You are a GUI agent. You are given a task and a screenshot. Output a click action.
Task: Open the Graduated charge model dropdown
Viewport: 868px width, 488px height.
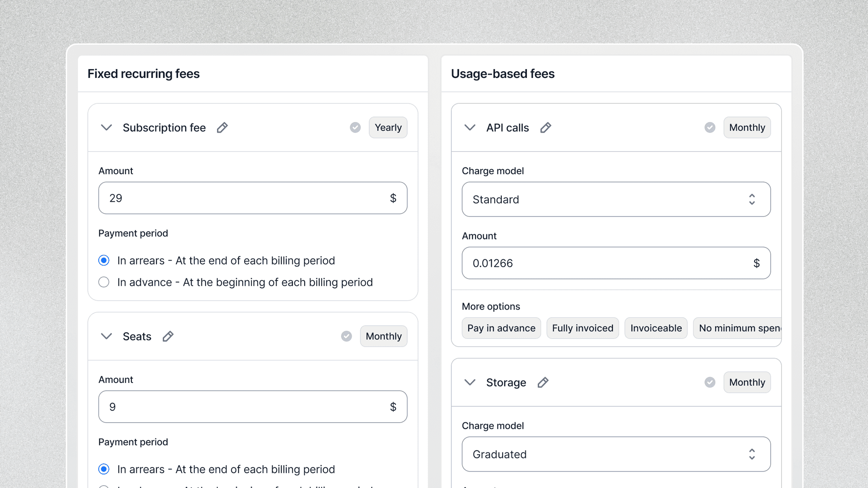point(616,454)
